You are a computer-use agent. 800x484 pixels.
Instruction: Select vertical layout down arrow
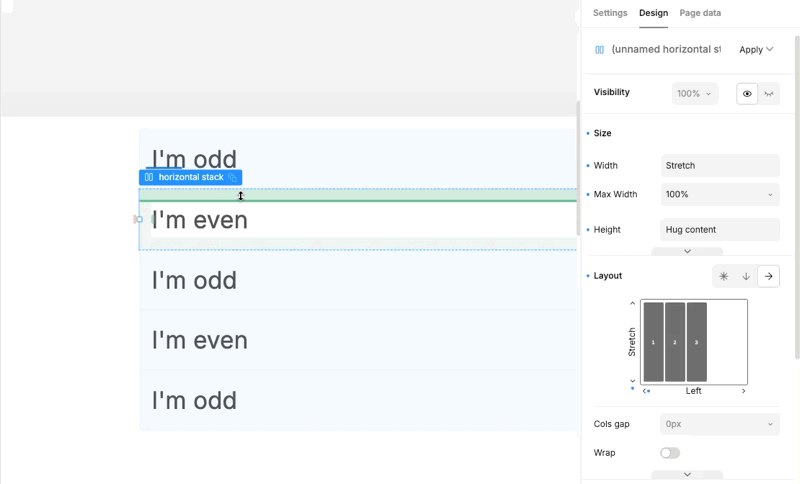746,276
